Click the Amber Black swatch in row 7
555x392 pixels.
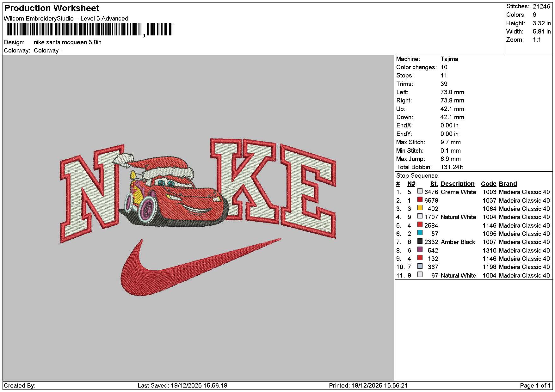pos(420,241)
